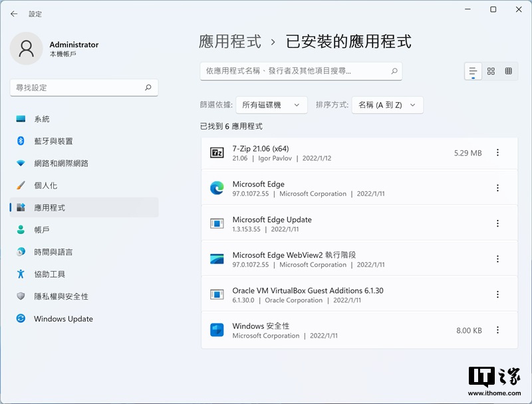Screen dimensions: 532x404
Task: Open more options for Microsoft Edge Update
Action: pyautogui.click(x=497, y=224)
